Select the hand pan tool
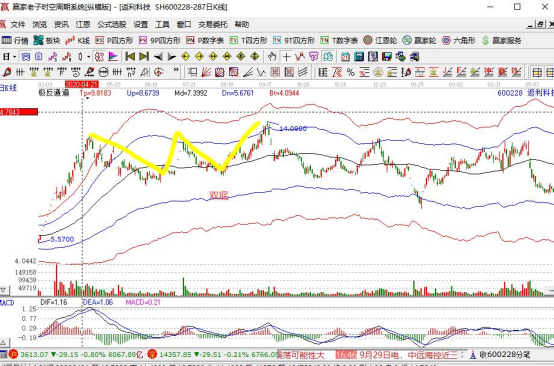 [x=272, y=57]
